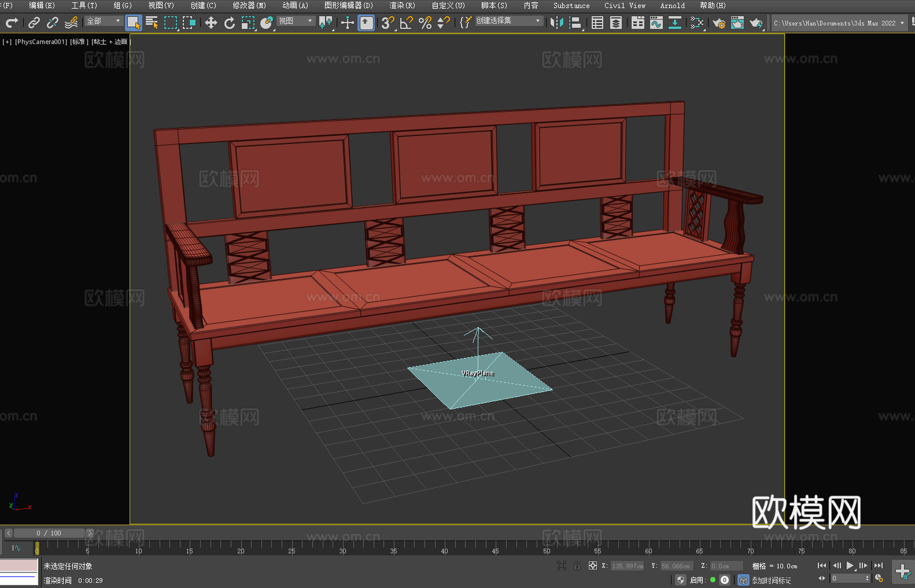Select the VRayPlane object in viewport

click(x=480, y=380)
